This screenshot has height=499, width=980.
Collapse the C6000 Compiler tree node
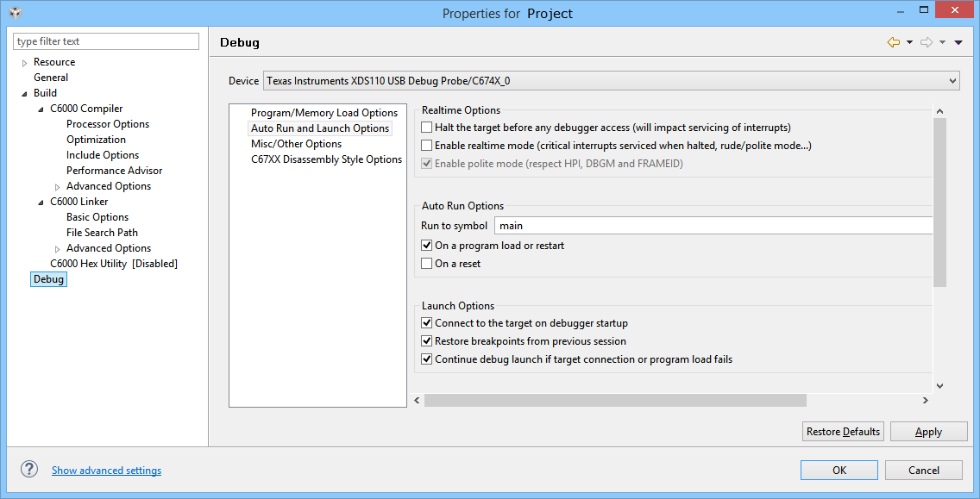(x=41, y=109)
